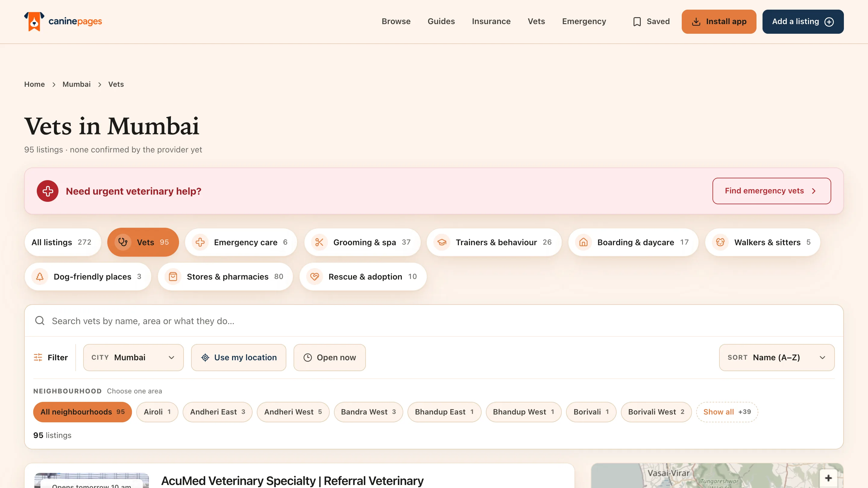Click the Vets link in top navigation

click(x=536, y=22)
